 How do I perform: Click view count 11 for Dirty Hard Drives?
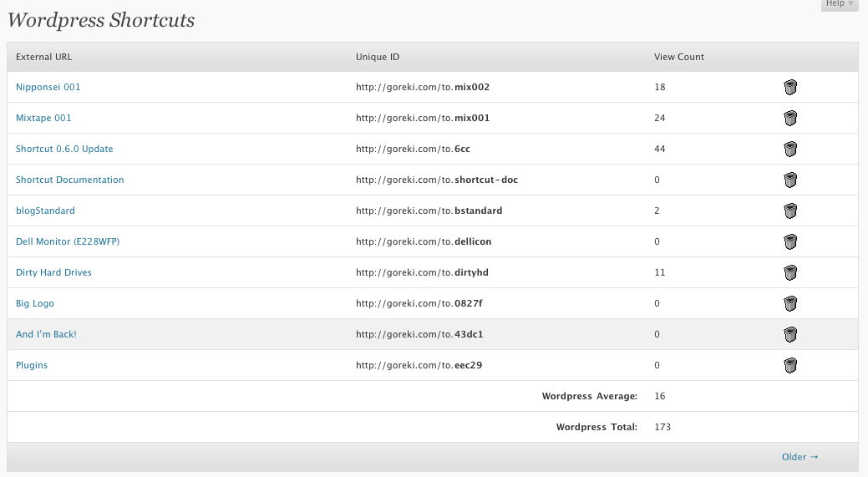(x=659, y=273)
